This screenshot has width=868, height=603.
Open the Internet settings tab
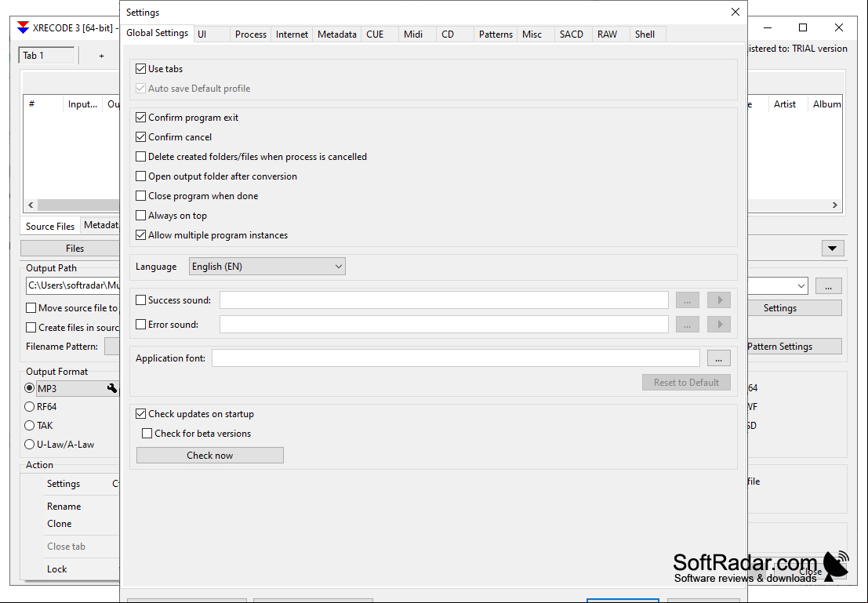point(292,35)
